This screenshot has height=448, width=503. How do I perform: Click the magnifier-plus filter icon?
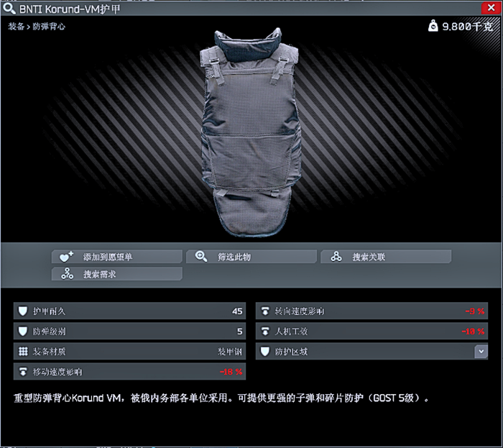(201, 257)
